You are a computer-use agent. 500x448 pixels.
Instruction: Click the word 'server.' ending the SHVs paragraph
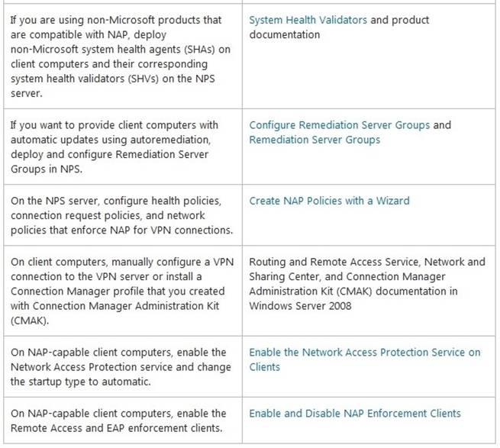tap(26, 93)
